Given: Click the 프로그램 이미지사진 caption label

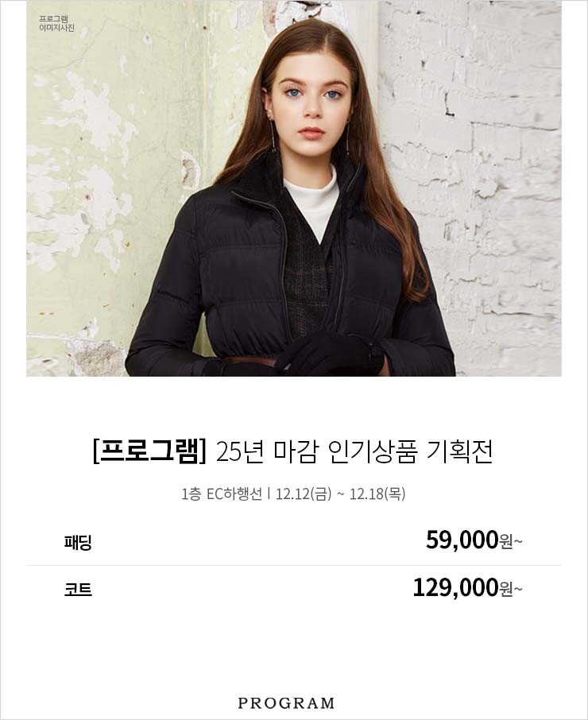Looking at the screenshot, I should [56, 24].
